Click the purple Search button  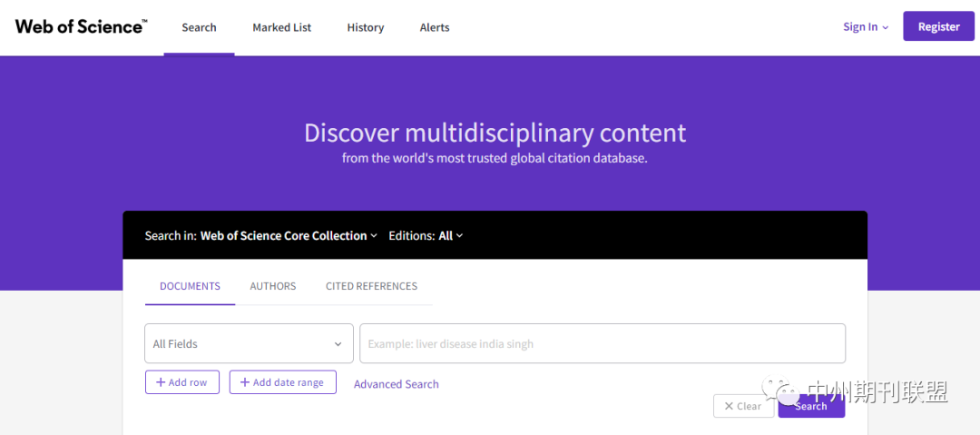(x=811, y=406)
